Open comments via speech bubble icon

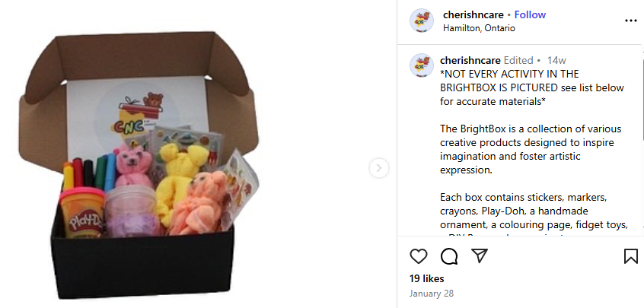[449, 256]
